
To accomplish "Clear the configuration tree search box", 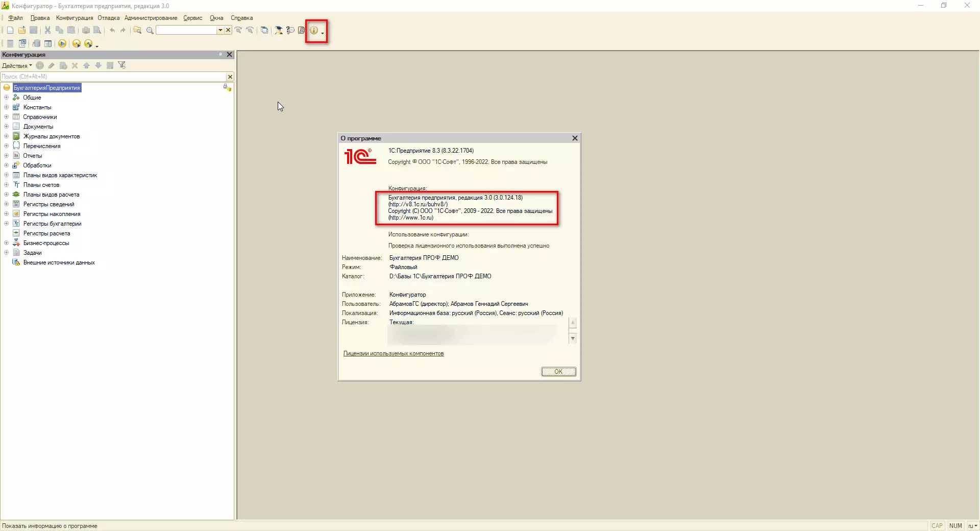I will (x=230, y=77).
